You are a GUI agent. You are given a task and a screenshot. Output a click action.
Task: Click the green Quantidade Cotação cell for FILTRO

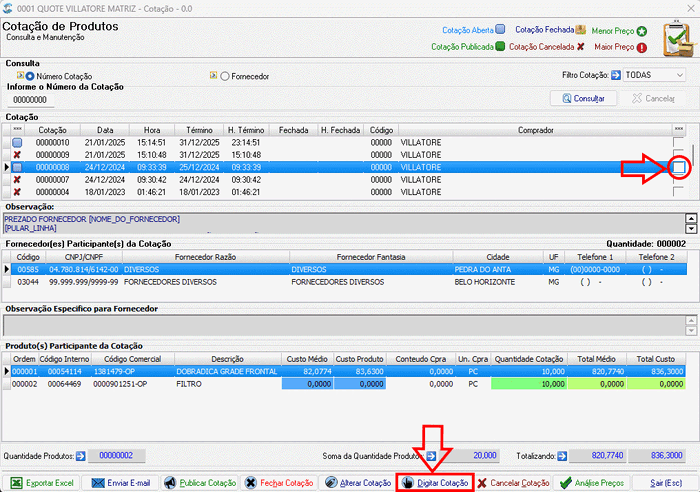[x=529, y=384]
